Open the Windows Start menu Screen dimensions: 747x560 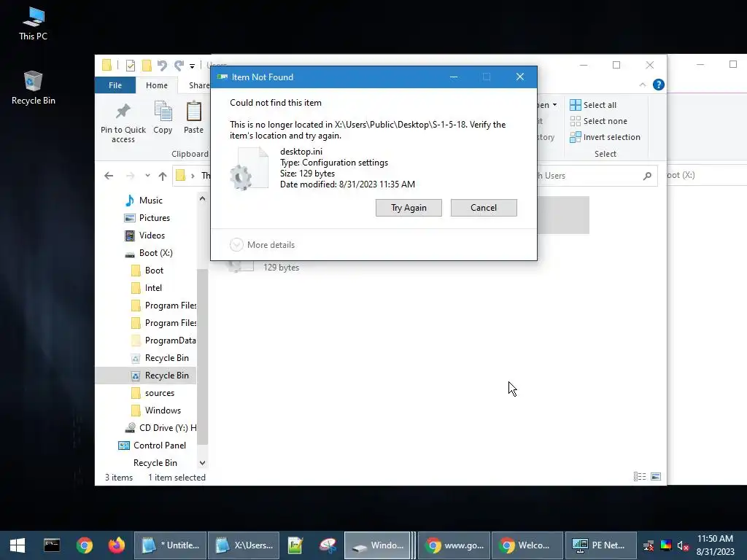click(x=18, y=545)
